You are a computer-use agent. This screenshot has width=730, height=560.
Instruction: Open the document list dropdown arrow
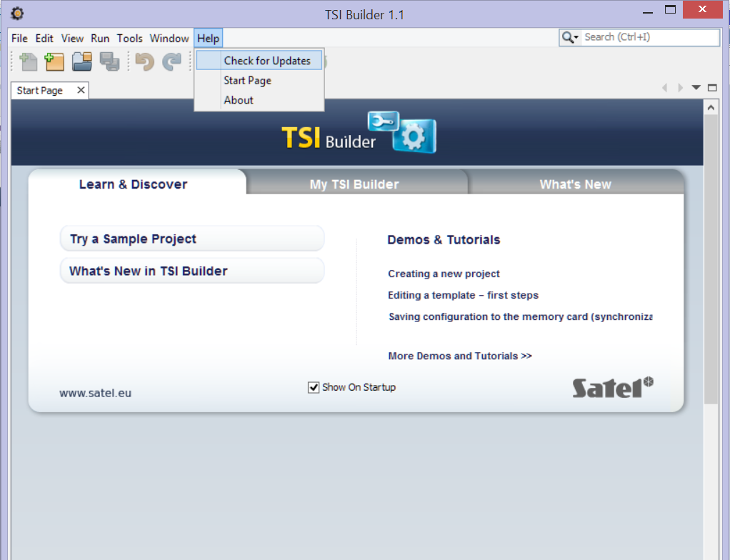[696, 88]
